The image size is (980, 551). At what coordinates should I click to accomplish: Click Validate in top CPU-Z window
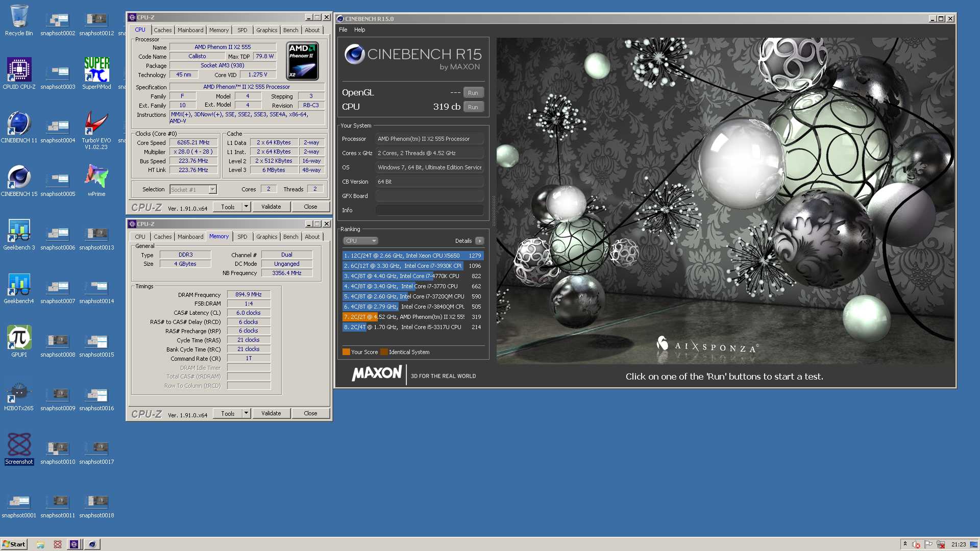click(x=271, y=207)
